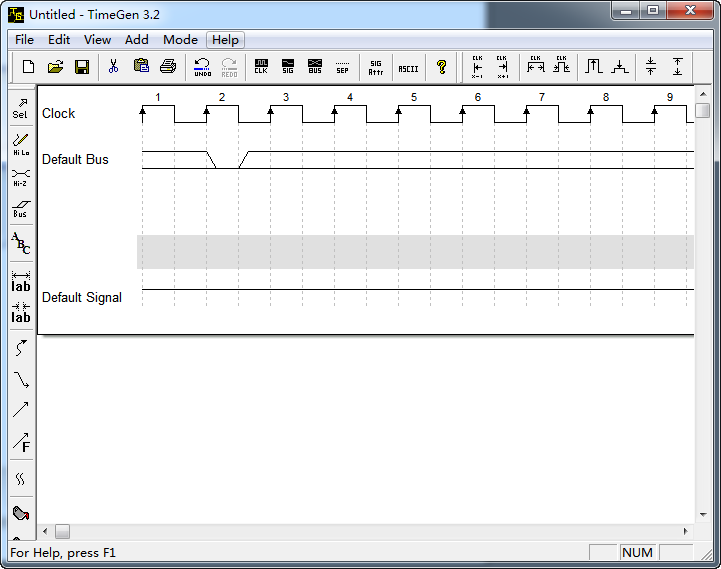Open the Edit menu

pyautogui.click(x=59, y=40)
